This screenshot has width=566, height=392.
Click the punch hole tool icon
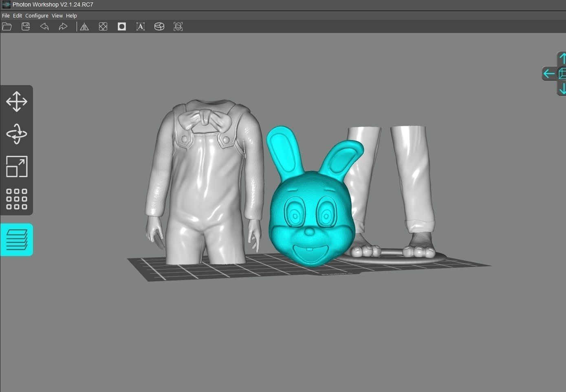122,26
